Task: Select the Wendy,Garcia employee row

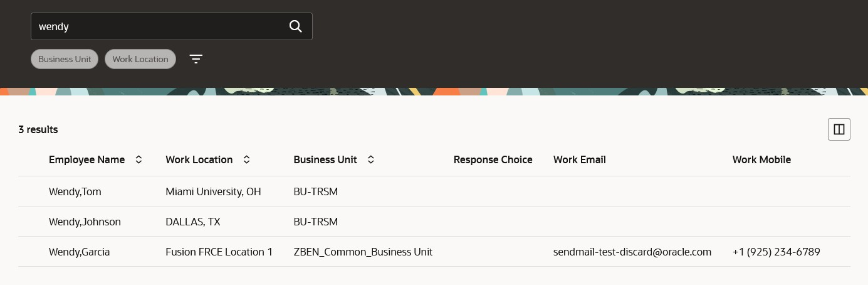Action: [x=80, y=252]
